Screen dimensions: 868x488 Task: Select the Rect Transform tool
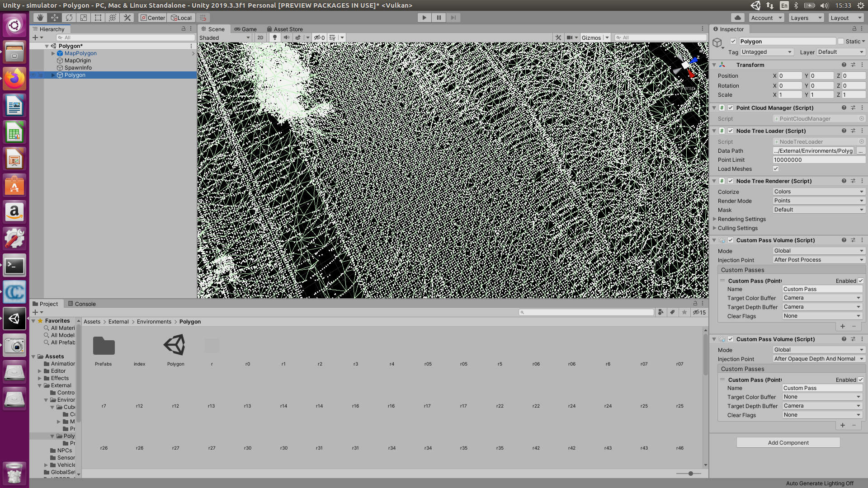(x=98, y=18)
